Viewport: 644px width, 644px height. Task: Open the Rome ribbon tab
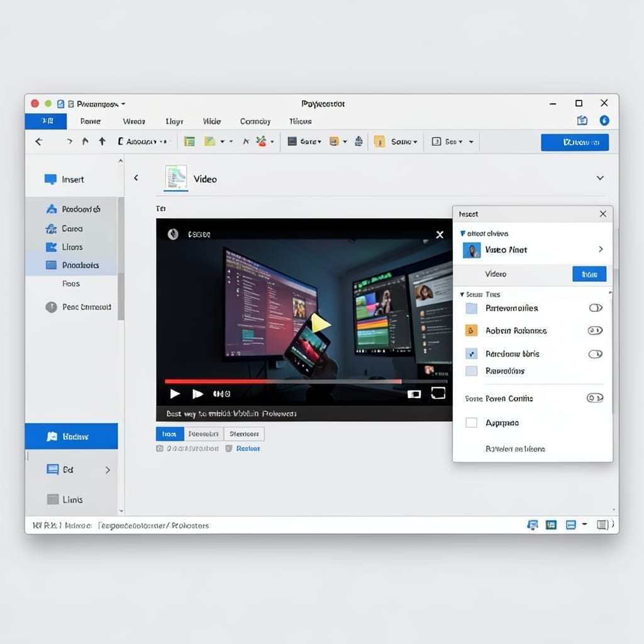(91, 121)
